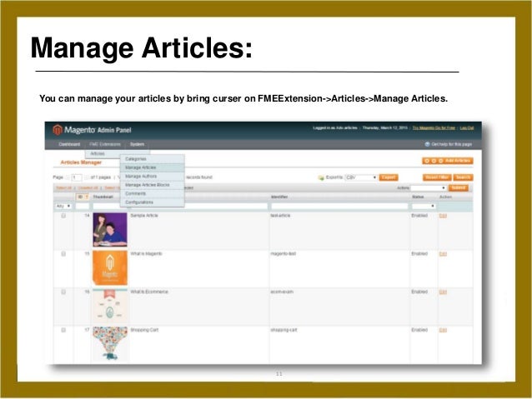Image resolution: width=532 pixels, height=399 pixels.
Task: Sort by the Identifier column header
Action: click(279, 197)
